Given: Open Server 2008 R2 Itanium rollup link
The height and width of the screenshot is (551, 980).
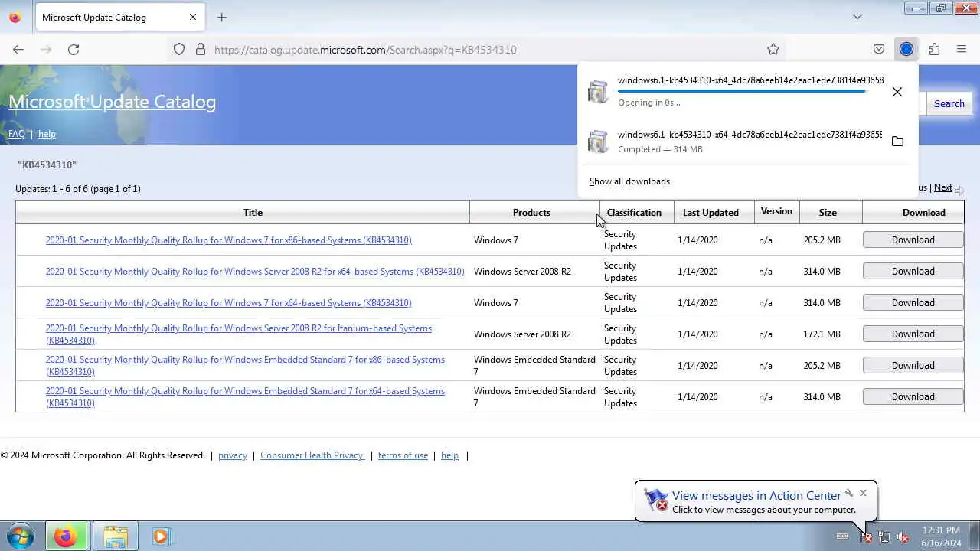Looking at the screenshot, I should click(238, 328).
